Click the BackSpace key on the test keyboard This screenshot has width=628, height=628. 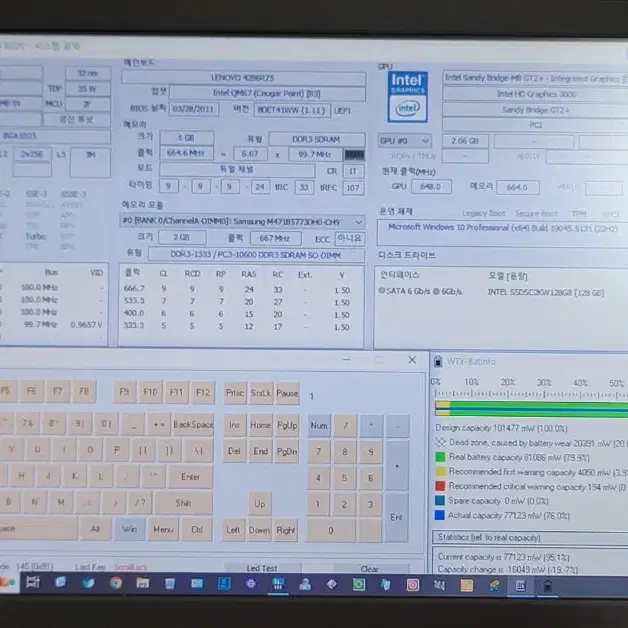193,424
